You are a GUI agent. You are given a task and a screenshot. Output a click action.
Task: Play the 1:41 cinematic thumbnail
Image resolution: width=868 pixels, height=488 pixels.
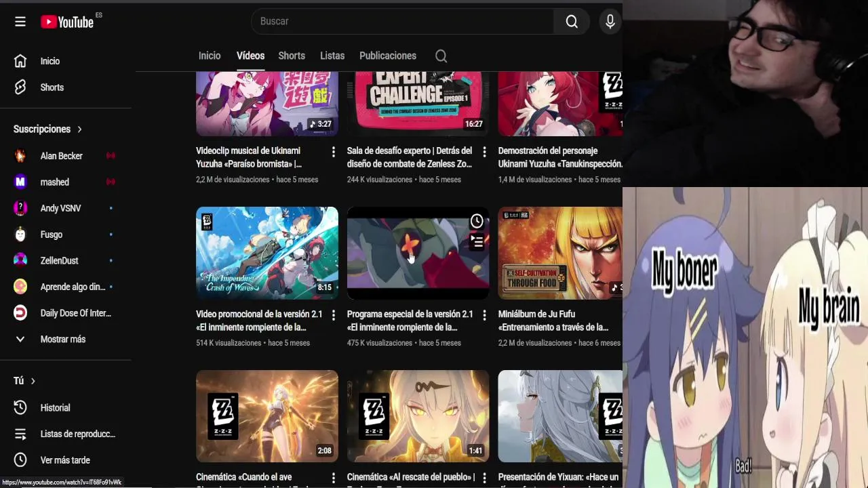tap(418, 416)
